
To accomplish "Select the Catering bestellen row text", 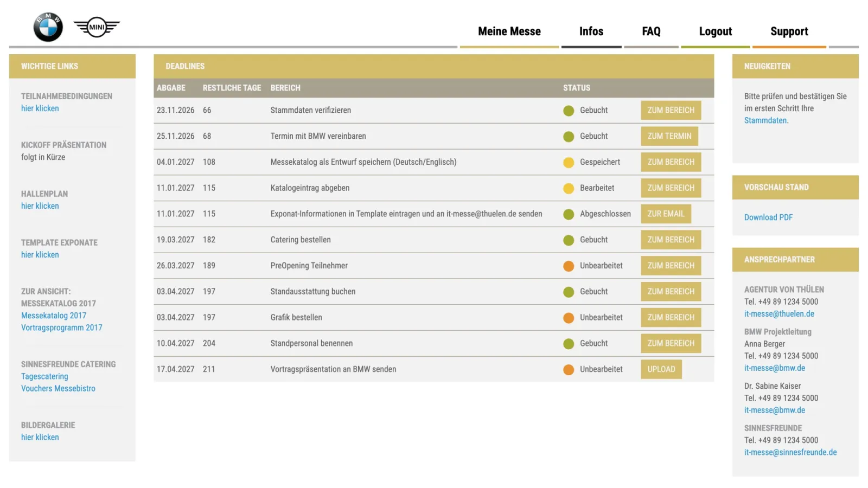I will point(301,240).
